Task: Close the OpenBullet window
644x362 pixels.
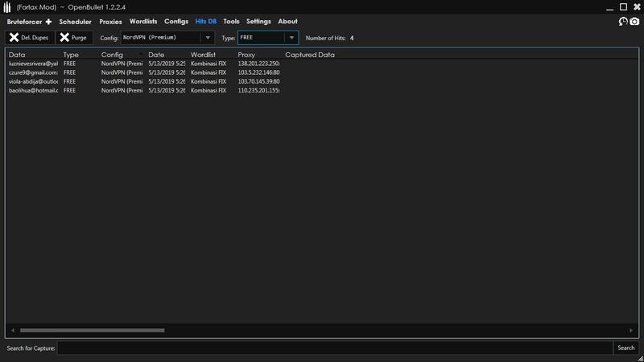Action: click(x=637, y=7)
